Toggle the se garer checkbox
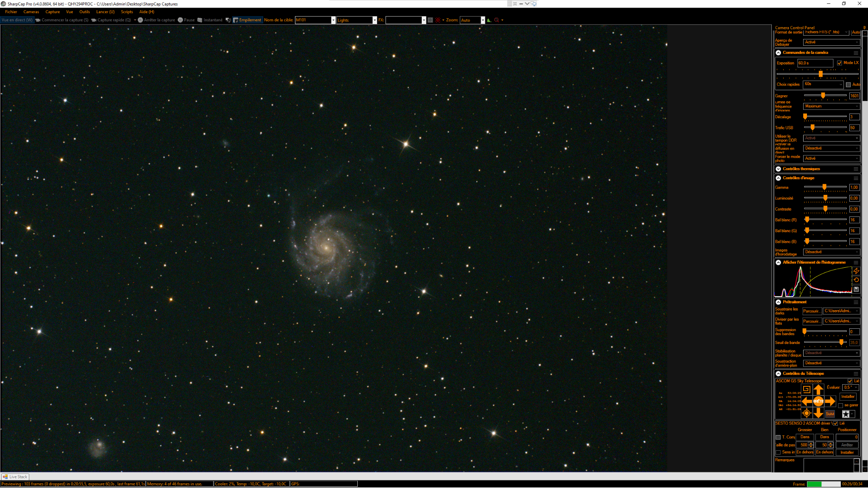Viewport: 868px width, 488px height. click(x=840, y=405)
